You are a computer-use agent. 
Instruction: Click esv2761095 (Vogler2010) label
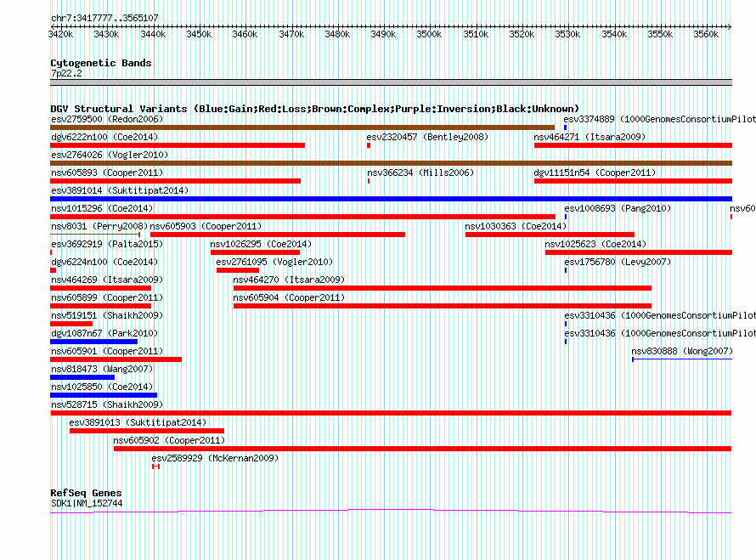(274, 262)
